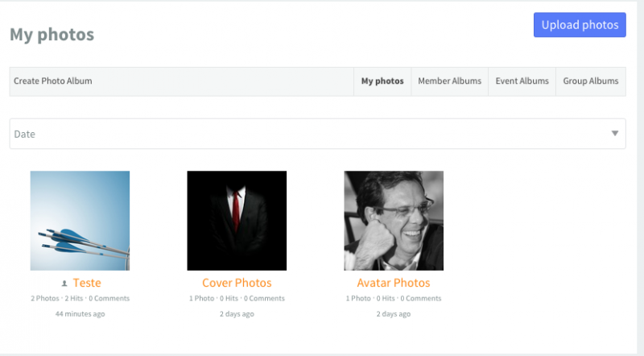Click the Teste album title link
Image resolution: width=644 pixels, height=356 pixels.
(x=87, y=283)
